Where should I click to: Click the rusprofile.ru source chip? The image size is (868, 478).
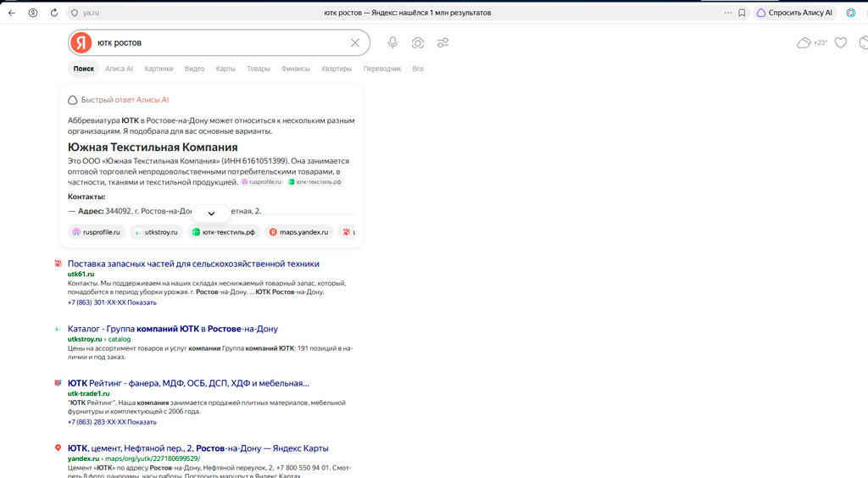pyautogui.click(x=97, y=232)
